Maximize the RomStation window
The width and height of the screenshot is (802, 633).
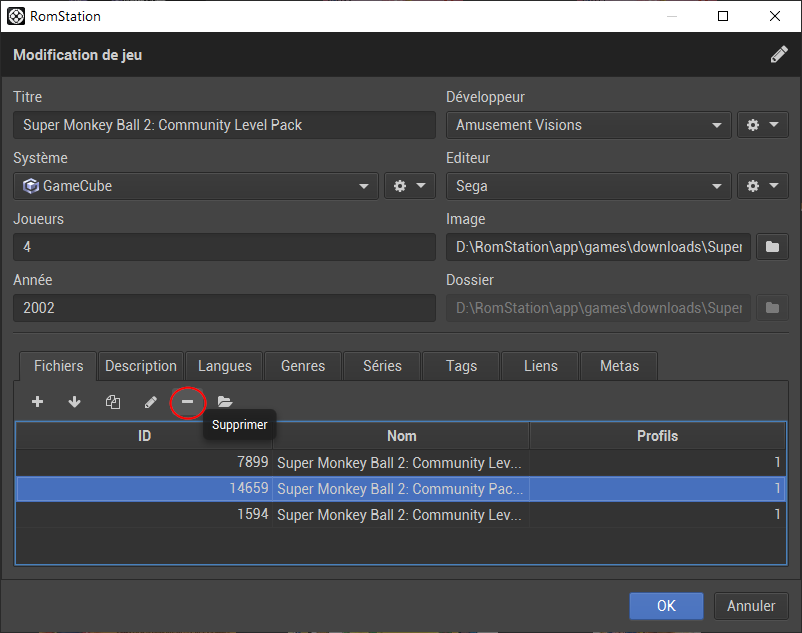[723, 16]
